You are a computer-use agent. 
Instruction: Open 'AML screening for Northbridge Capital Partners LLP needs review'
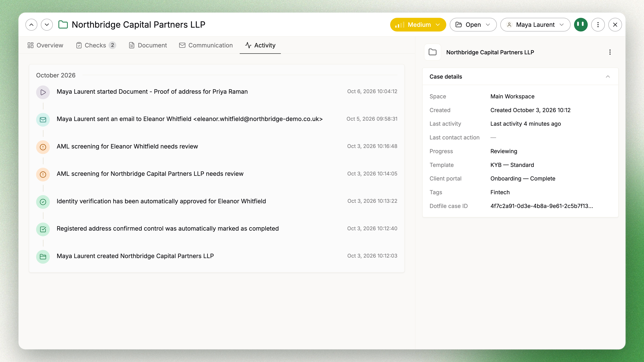tap(150, 174)
